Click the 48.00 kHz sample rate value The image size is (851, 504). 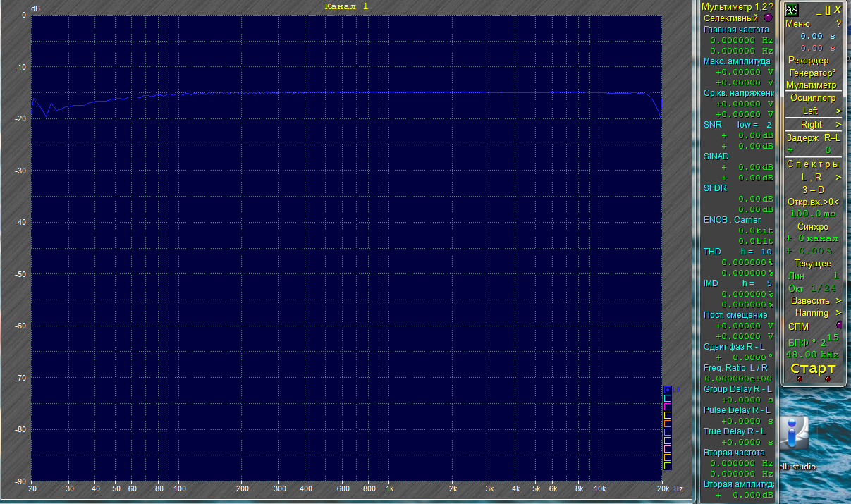pos(812,355)
